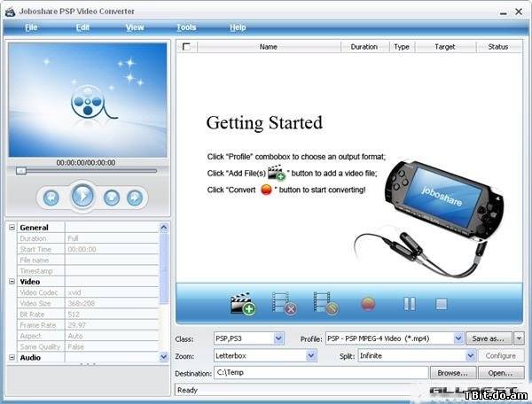The width and height of the screenshot is (532, 404).
Task: Stop the preview playback
Action: click(x=112, y=198)
